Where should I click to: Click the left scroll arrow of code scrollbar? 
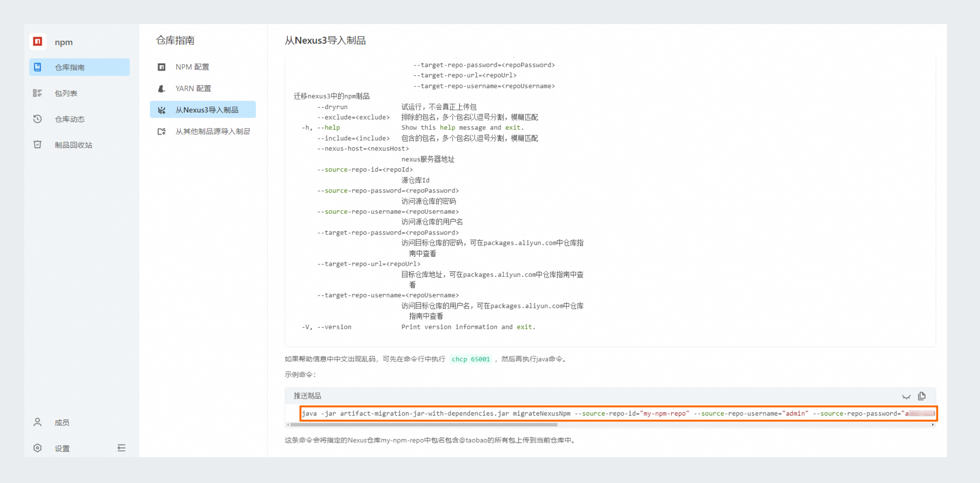[288, 424]
